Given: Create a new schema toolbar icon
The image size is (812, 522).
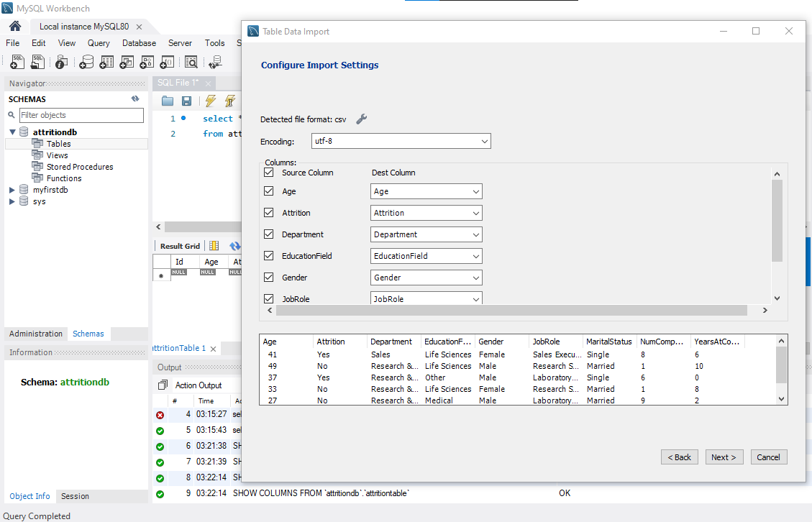Looking at the screenshot, I should point(86,62).
